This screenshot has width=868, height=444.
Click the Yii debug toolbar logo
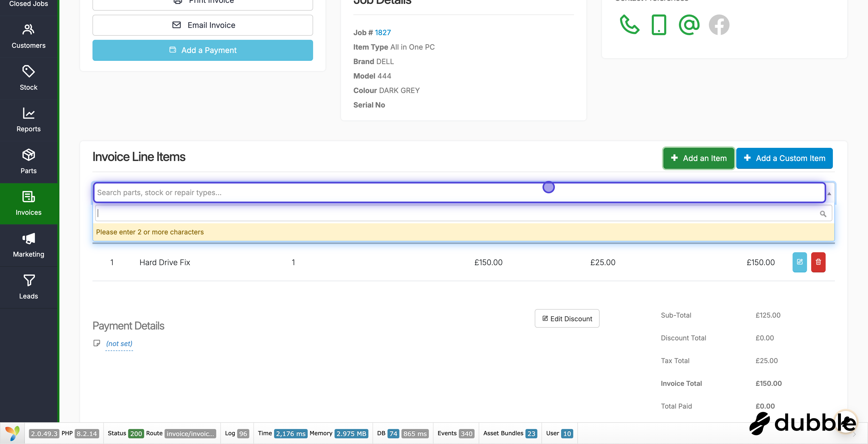coord(12,433)
